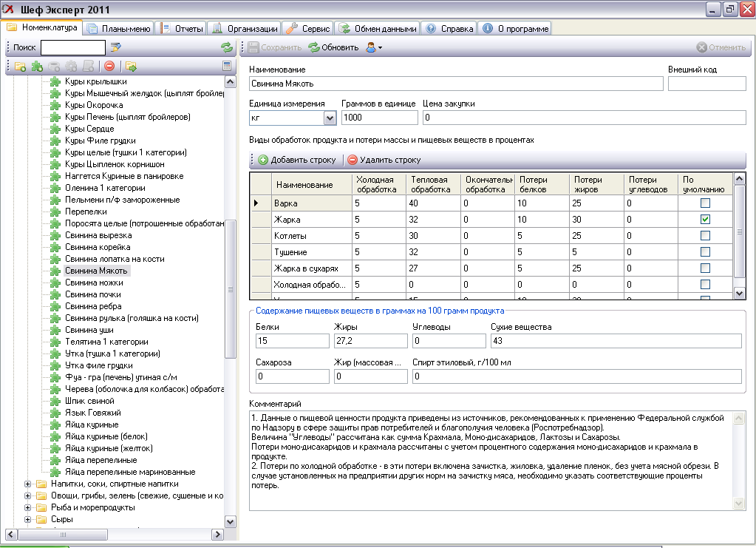Click the folder icon of Сыры

[x=42, y=520]
